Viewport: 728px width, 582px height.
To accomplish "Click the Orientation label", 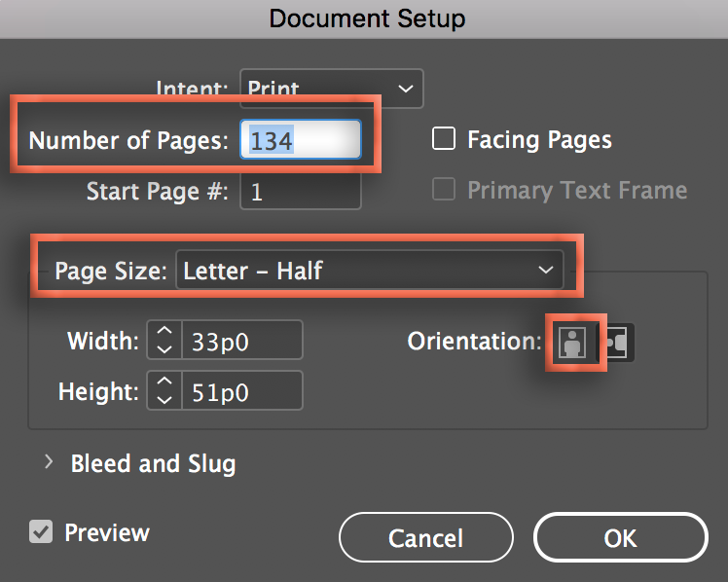I will click(474, 342).
